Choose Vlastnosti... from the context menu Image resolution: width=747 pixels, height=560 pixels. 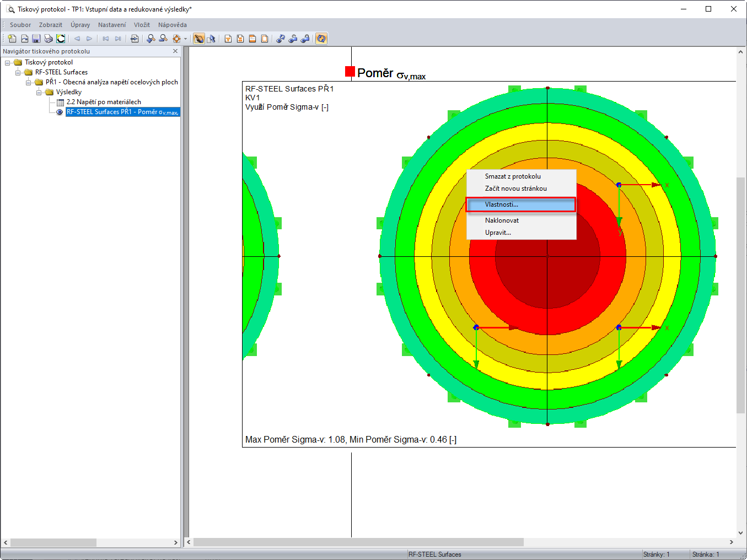(x=501, y=204)
